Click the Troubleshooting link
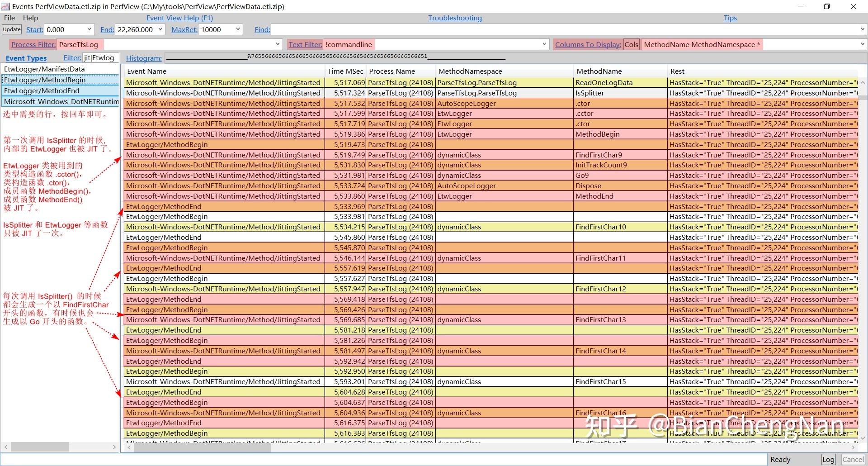Image resolution: width=868 pixels, height=466 pixels. click(x=454, y=18)
